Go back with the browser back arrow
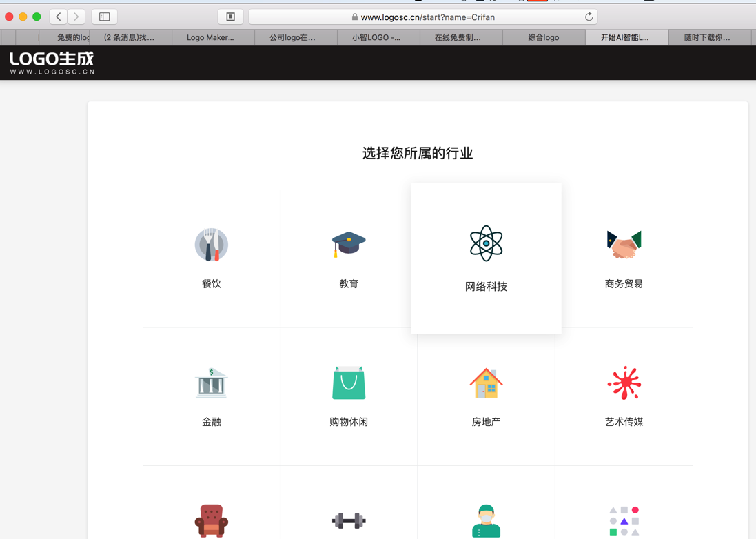The height and width of the screenshot is (539, 756). point(59,17)
